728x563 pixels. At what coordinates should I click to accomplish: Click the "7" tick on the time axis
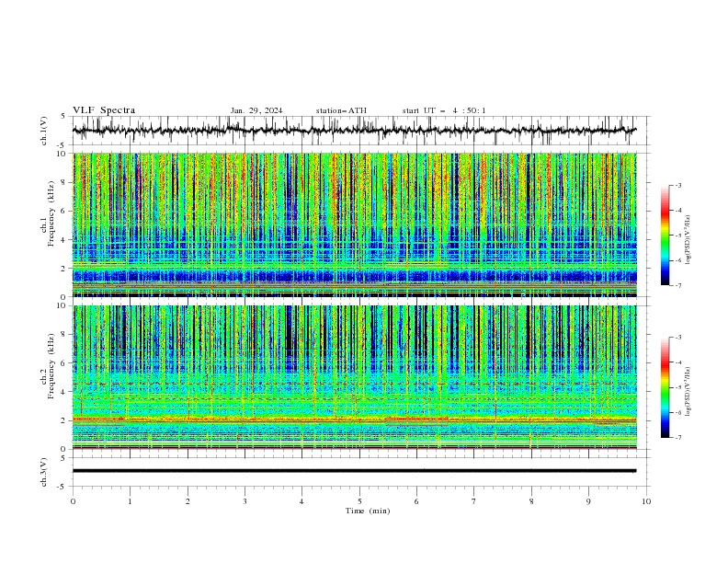click(474, 501)
